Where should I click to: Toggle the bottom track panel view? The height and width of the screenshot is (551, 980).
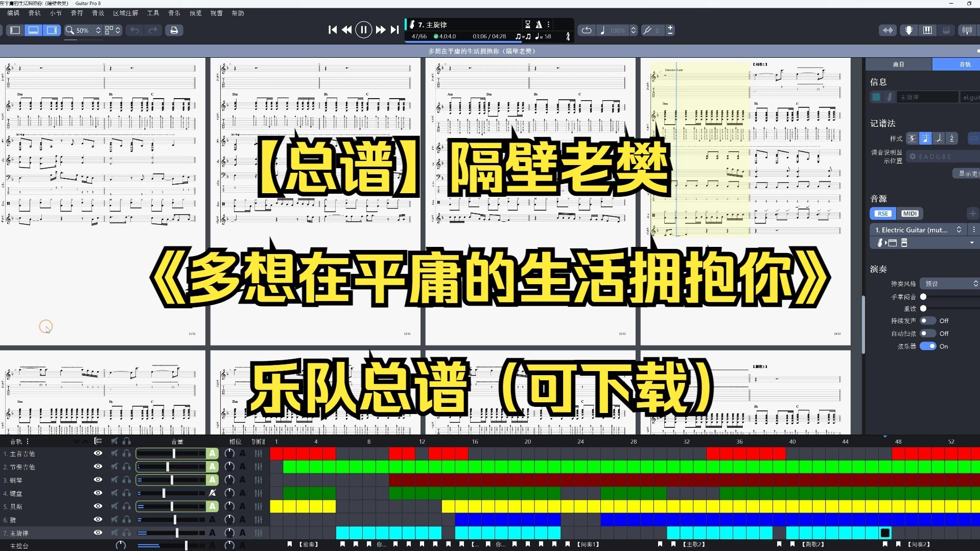tap(34, 30)
